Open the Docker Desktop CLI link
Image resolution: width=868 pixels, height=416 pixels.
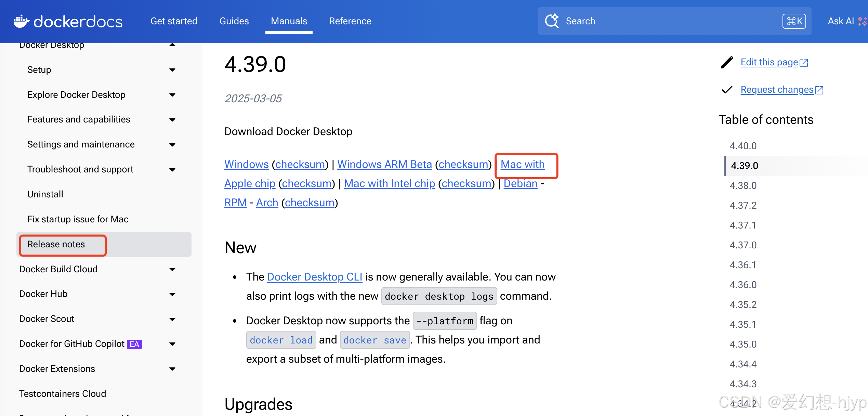click(x=314, y=277)
